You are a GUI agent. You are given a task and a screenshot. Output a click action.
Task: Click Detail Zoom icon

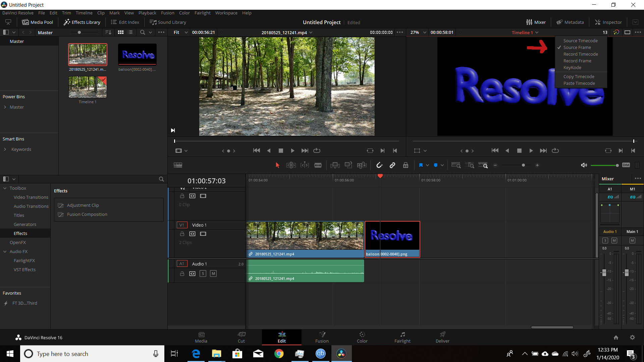coord(470,165)
